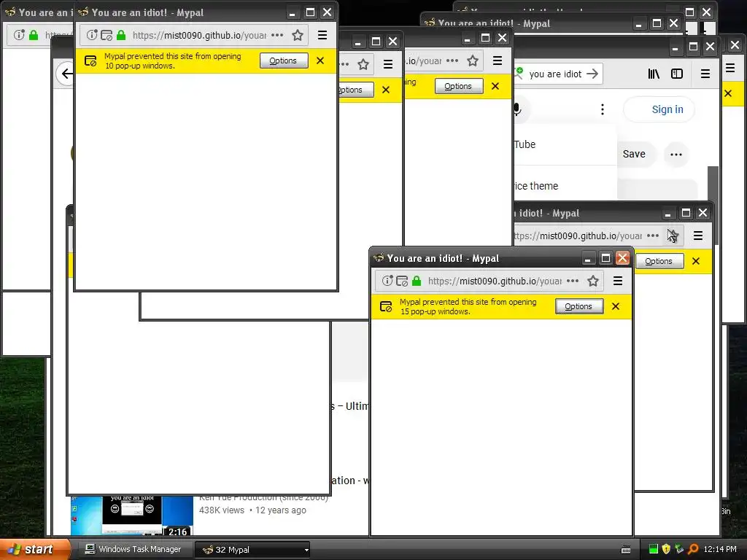Click pop-up blocked icon in 10 pop-up bar

point(90,61)
